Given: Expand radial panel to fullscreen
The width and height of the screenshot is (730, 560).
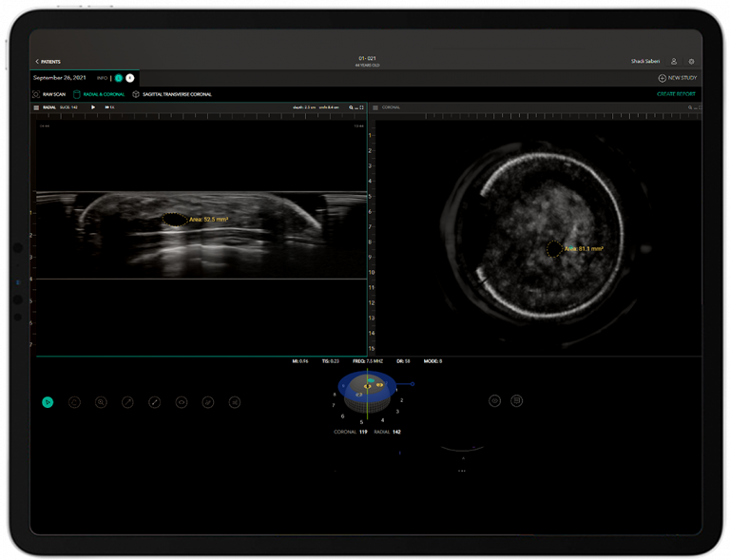Looking at the screenshot, I should click(x=361, y=107).
